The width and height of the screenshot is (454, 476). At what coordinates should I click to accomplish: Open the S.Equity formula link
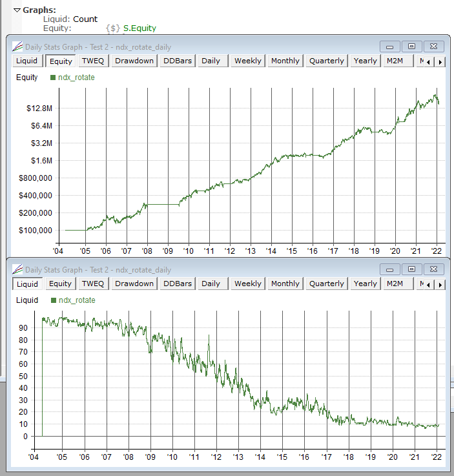point(139,28)
